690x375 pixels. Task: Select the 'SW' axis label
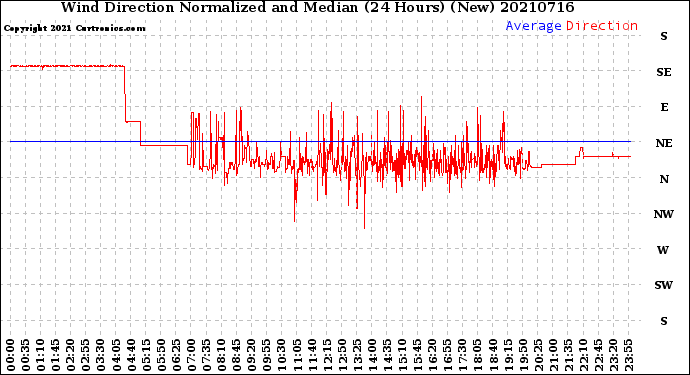tap(664, 285)
